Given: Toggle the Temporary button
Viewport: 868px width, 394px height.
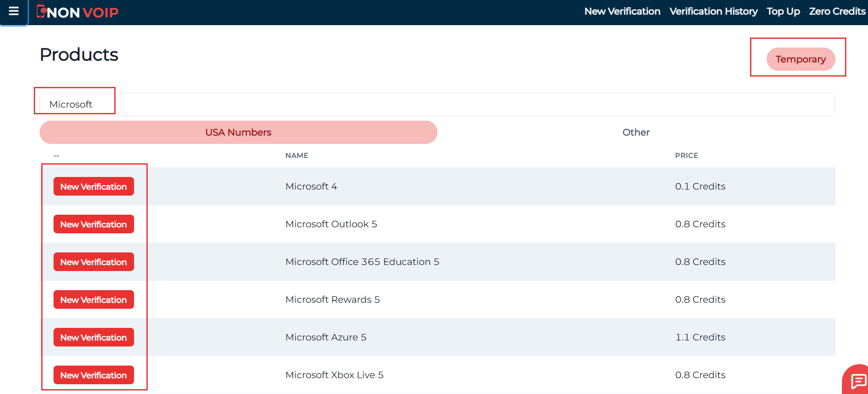Looking at the screenshot, I should (801, 59).
